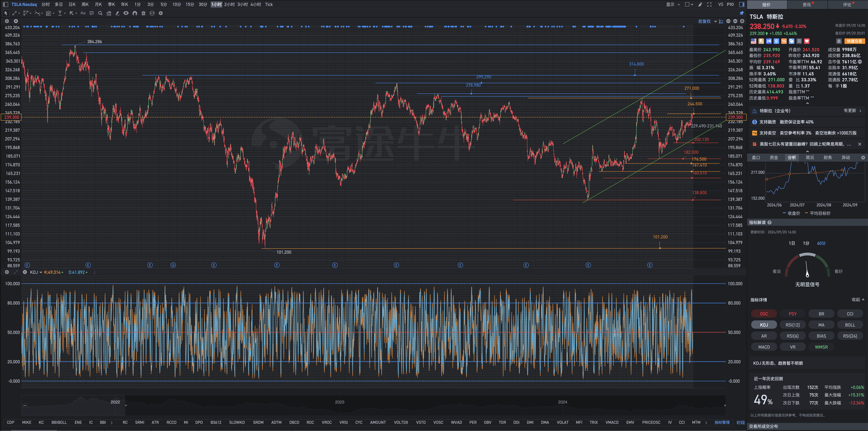Toggle drawings visibility with eye icon

click(126, 13)
